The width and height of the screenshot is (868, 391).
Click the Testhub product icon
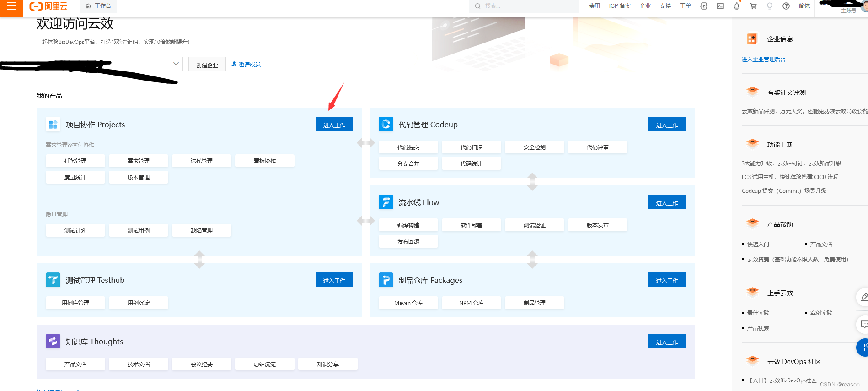53,280
